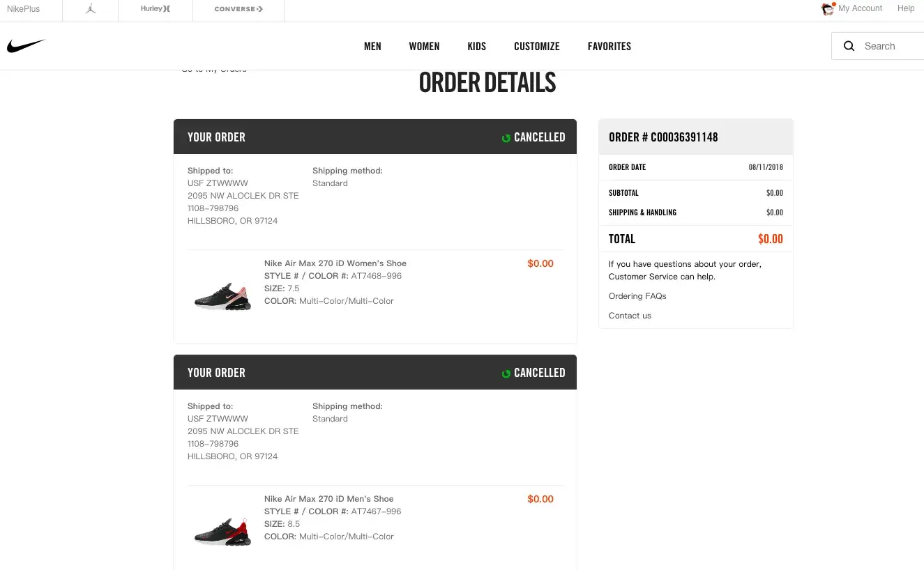Click the search magnifier icon
The width and height of the screenshot is (924, 570).
(x=849, y=46)
